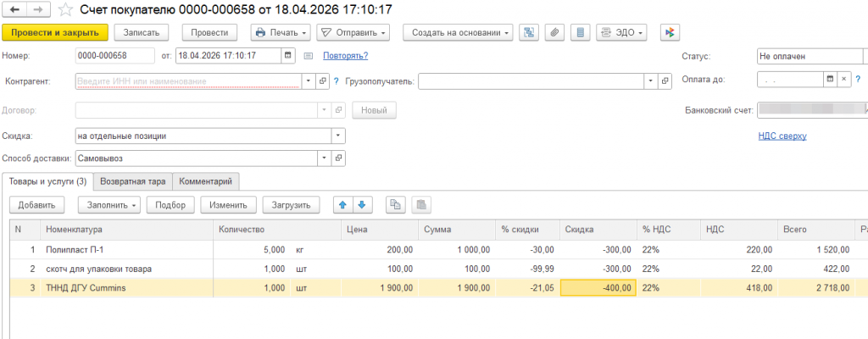This screenshot has height=339, width=868.
Task: Switch to Комментарий tab
Action: click(206, 181)
